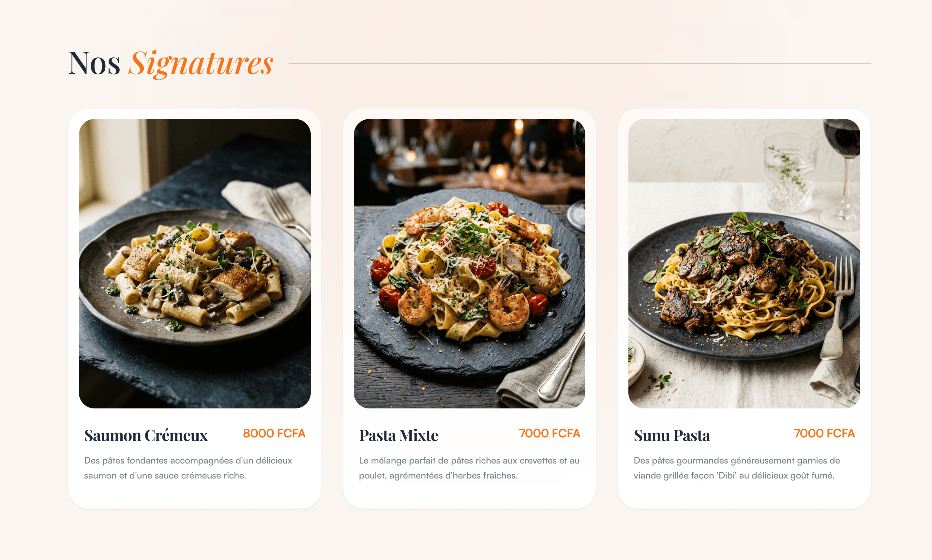Select the Pasta Mixte 7000 FCFA price
This screenshot has height=560, width=932.
[x=549, y=433]
